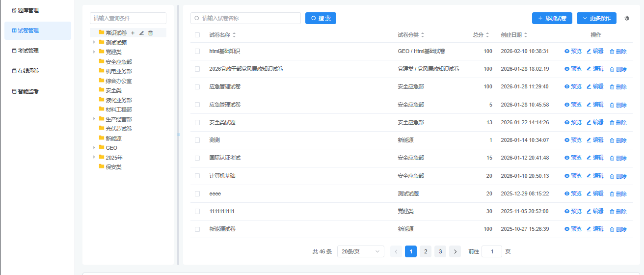Open the 20条/页 page size dropdown
Image resolution: width=644 pixels, height=275 pixels.
tap(361, 251)
